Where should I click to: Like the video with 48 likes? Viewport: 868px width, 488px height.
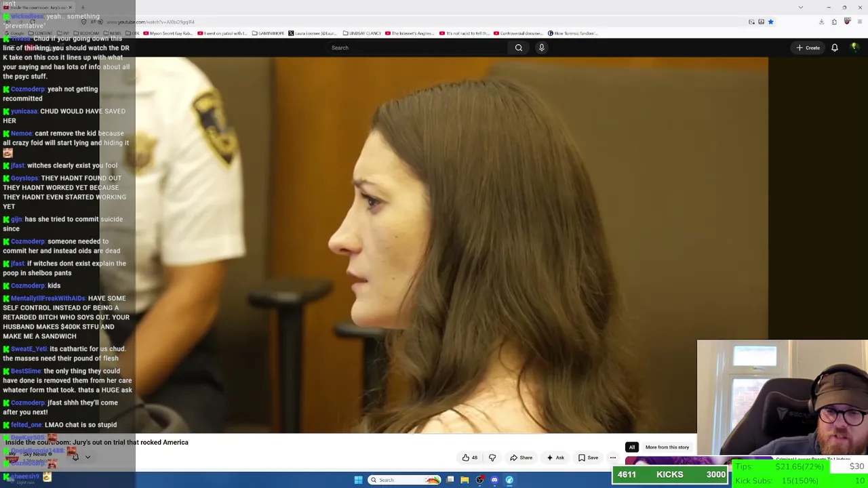coord(470,457)
